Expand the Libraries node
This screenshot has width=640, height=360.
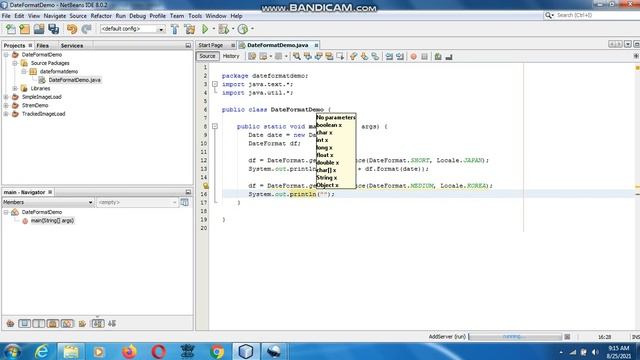[15, 89]
